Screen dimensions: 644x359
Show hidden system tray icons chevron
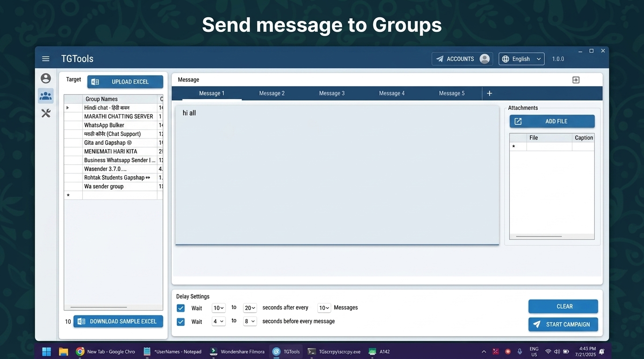click(484, 352)
